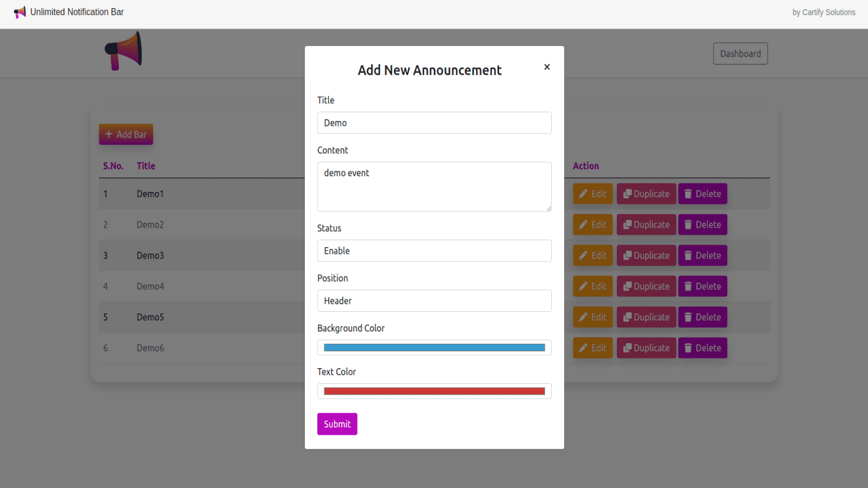Click the pencil Edit icon for Demo1
Screen dimensions: 868x488
tap(583, 194)
